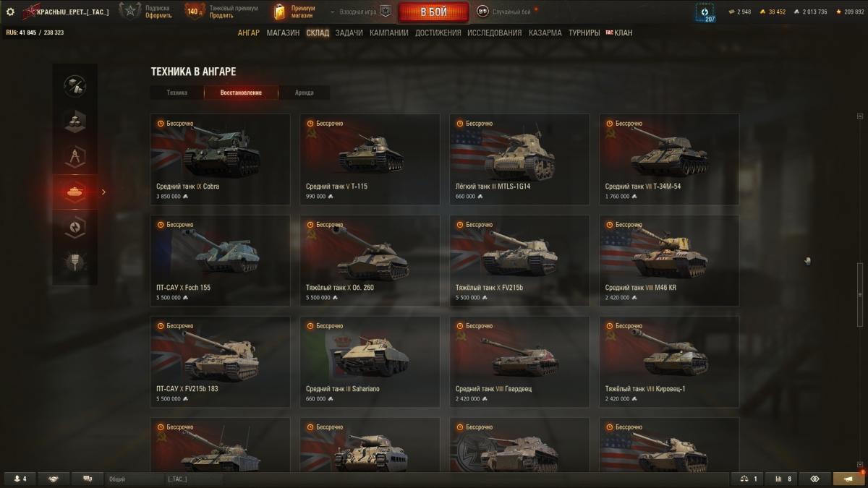This screenshot has width=868, height=488.
Task: Click the red В БОЙ button
Action: [x=433, y=12]
